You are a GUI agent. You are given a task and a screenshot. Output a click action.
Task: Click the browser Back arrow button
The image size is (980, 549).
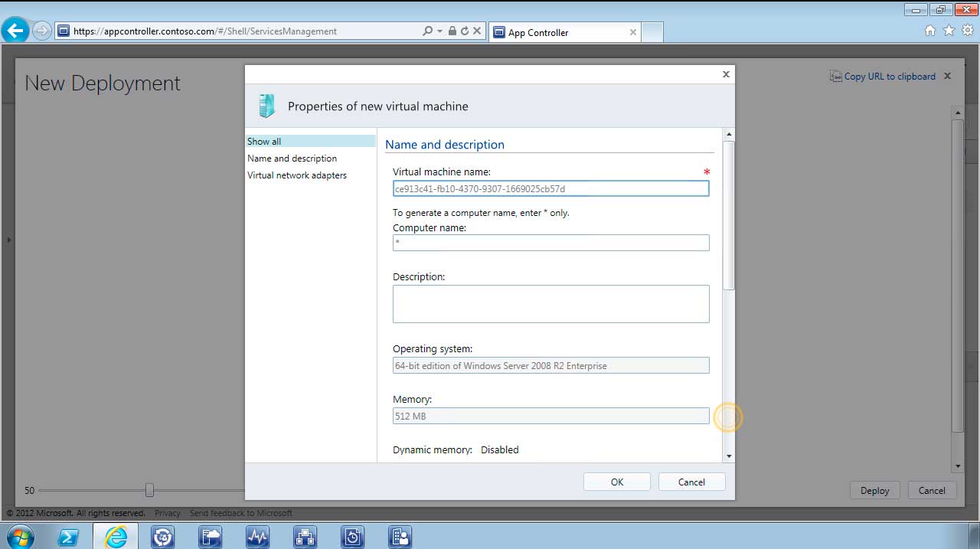15,31
